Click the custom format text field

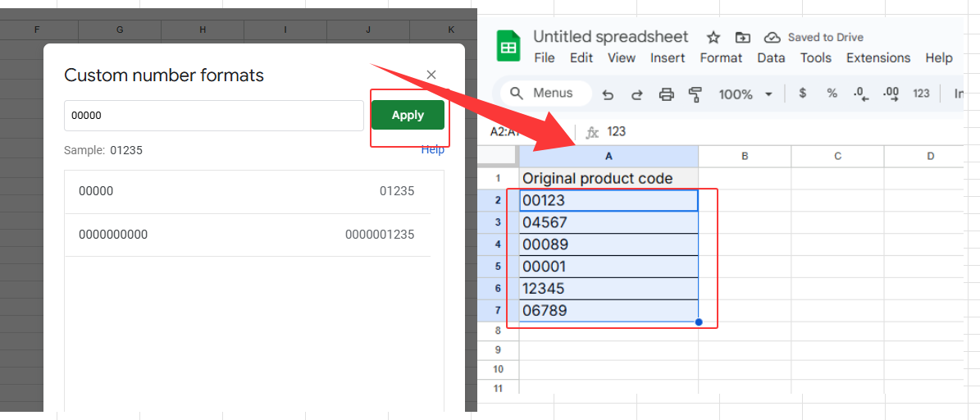pyautogui.click(x=214, y=116)
